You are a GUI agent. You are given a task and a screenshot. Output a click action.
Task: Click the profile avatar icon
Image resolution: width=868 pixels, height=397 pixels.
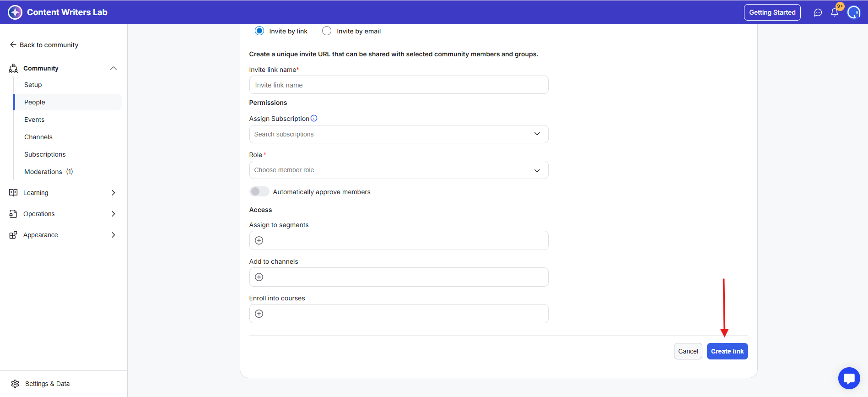854,12
